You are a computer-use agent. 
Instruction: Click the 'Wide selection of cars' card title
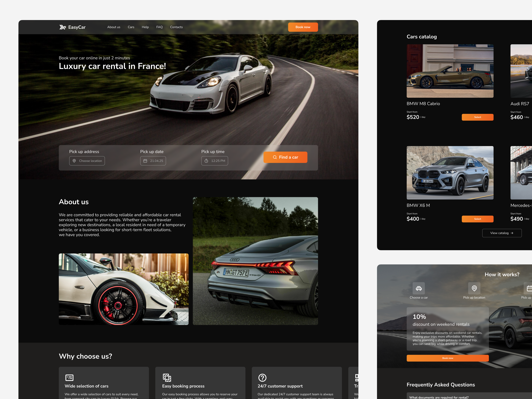(x=86, y=386)
